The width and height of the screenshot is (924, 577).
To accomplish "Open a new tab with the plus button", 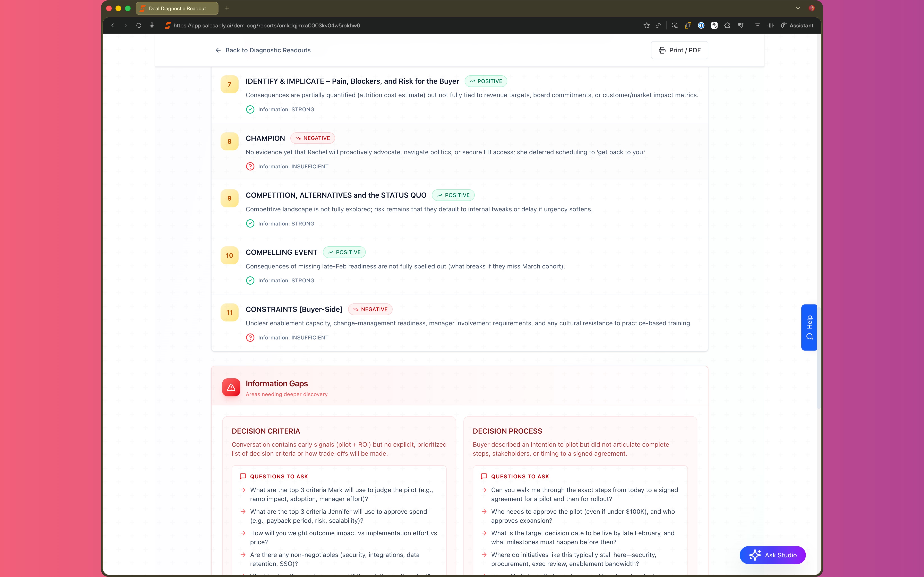I will point(227,8).
